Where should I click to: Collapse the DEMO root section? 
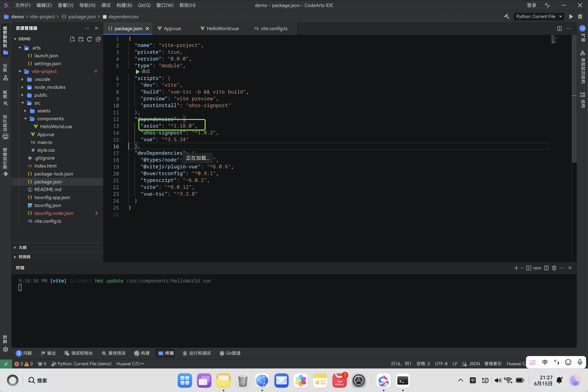[x=15, y=39]
